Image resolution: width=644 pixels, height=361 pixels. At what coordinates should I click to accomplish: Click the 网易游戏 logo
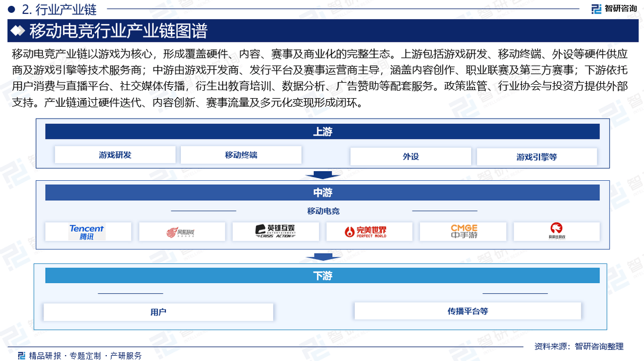(181, 232)
